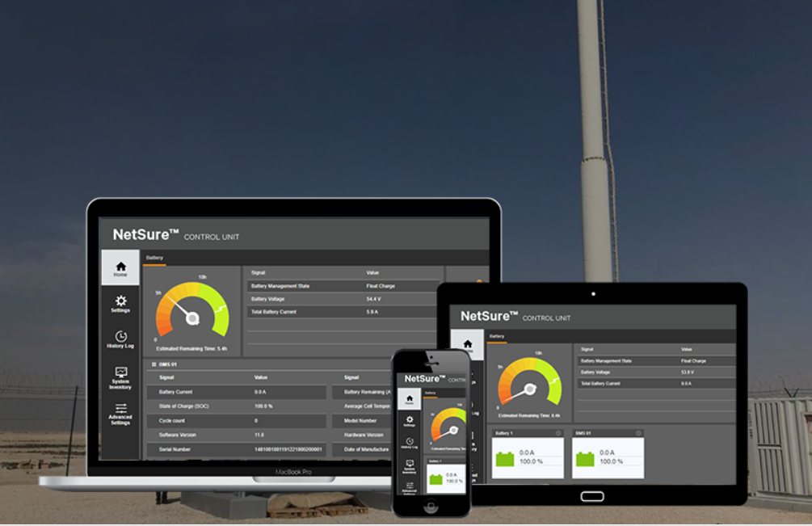This screenshot has height=526, width=812.
Task: Select 'Battery Management State' row on the laptop
Action: coord(343,286)
